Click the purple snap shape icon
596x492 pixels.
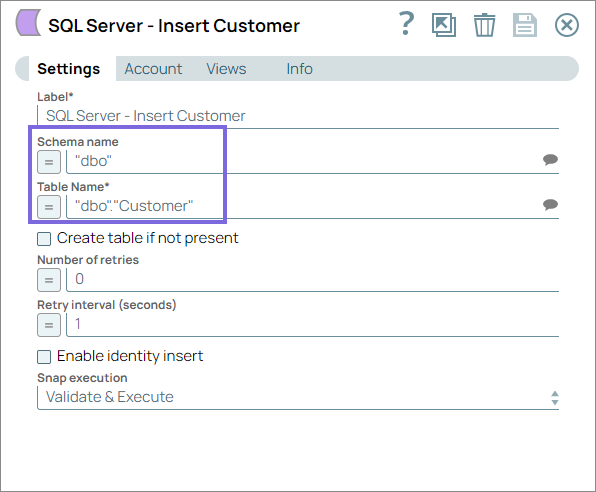pos(28,23)
